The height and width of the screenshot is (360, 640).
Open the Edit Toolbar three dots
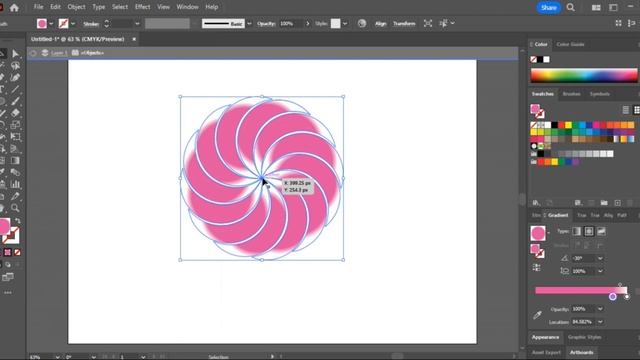click(x=8, y=293)
